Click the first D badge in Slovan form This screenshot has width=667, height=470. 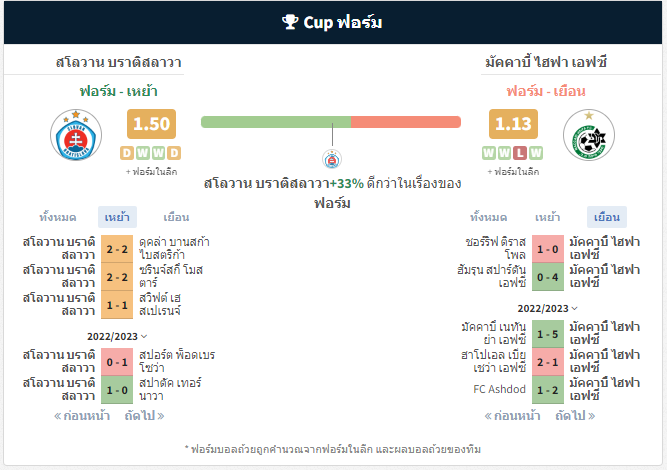127,153
